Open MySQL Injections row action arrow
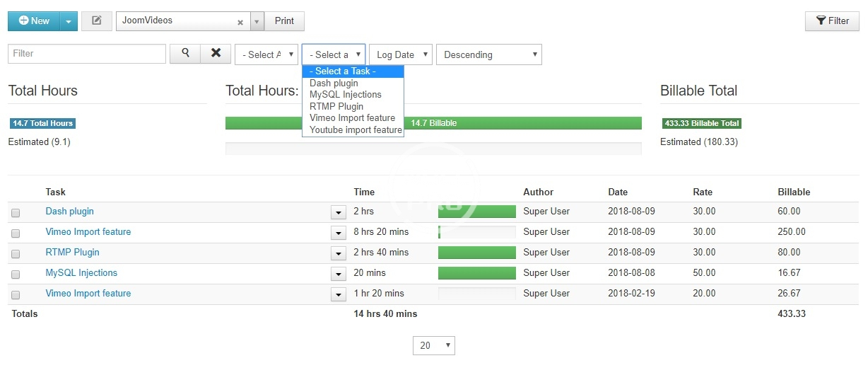The width and height of the screenshot is (868, 375). point(337,274)
